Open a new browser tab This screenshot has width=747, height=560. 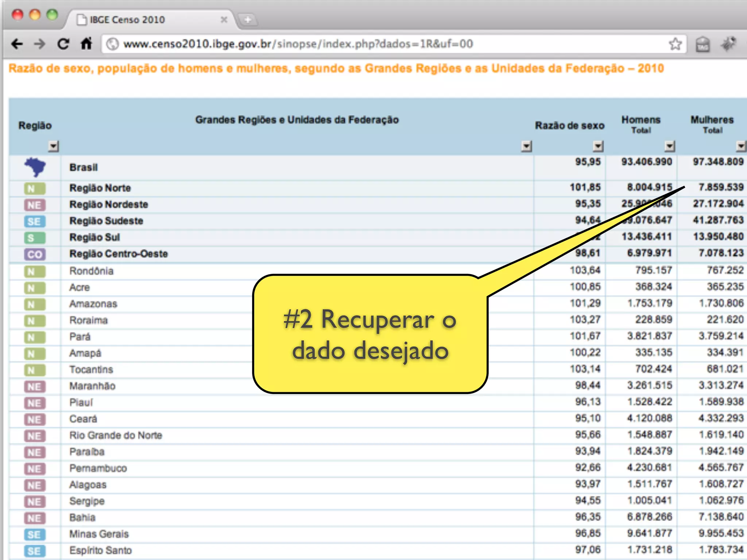point(248,20)
